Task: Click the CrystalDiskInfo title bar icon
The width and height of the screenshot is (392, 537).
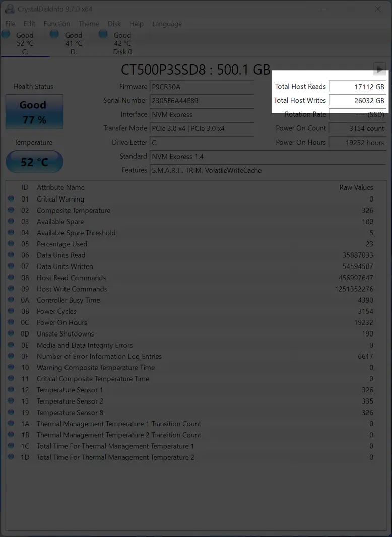Action: [10, 9]
